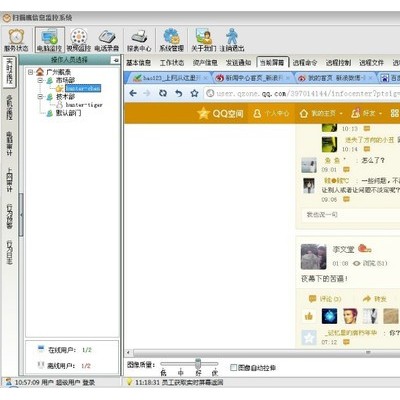Collapse the left panel using the splitter handle

pos(21,215)
